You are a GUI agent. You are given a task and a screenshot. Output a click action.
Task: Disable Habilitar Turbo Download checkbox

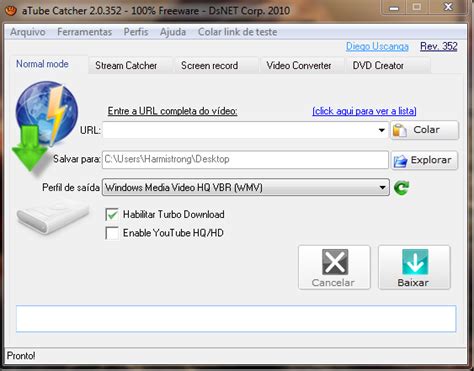tap(112, 214)
